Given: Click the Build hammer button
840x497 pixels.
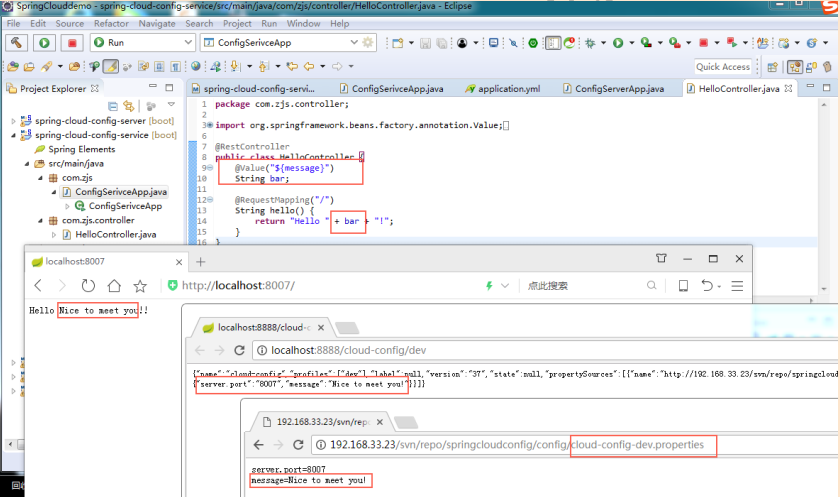Looking at the screenshot, I should click(x=17, y=43).
